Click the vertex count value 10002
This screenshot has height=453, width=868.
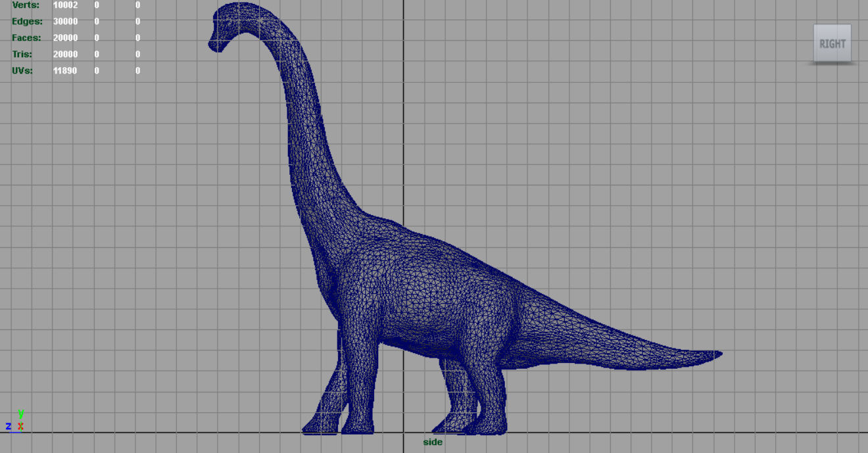pos(65,5)
